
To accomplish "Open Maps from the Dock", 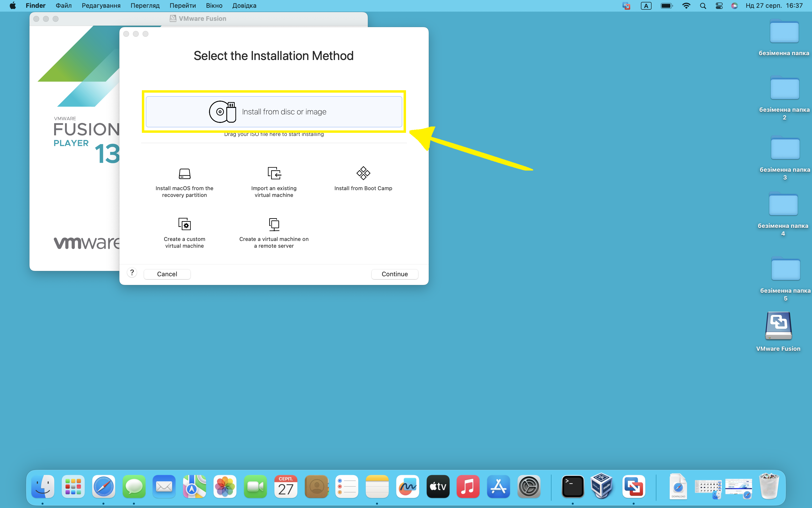I will (x=195, y=486).
